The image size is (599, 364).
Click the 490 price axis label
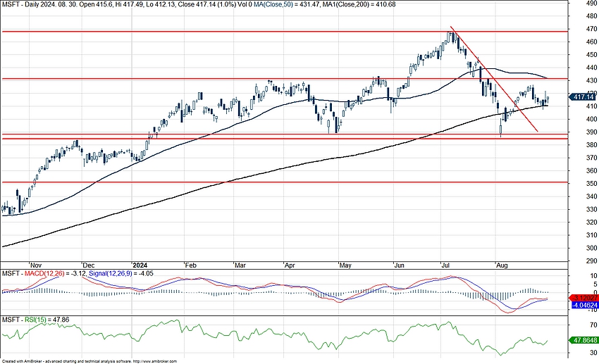click(x=591, y=3)
